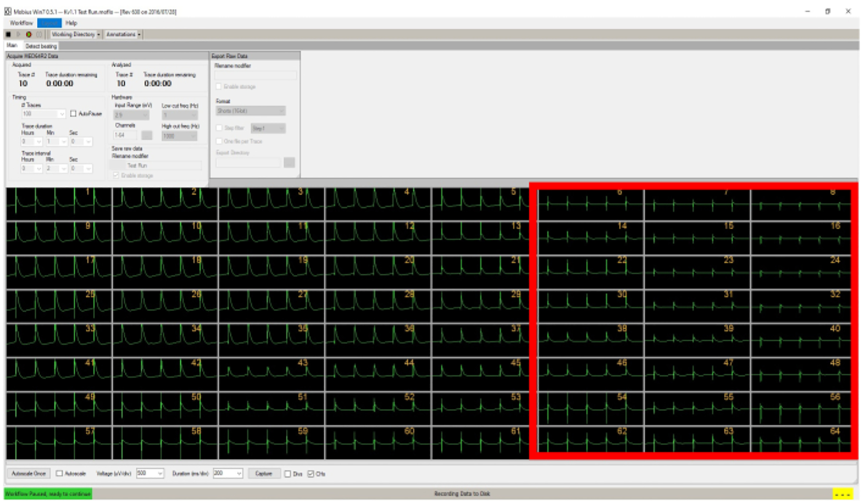
Task: Click the Channels selection button
Action: point(147,136)
